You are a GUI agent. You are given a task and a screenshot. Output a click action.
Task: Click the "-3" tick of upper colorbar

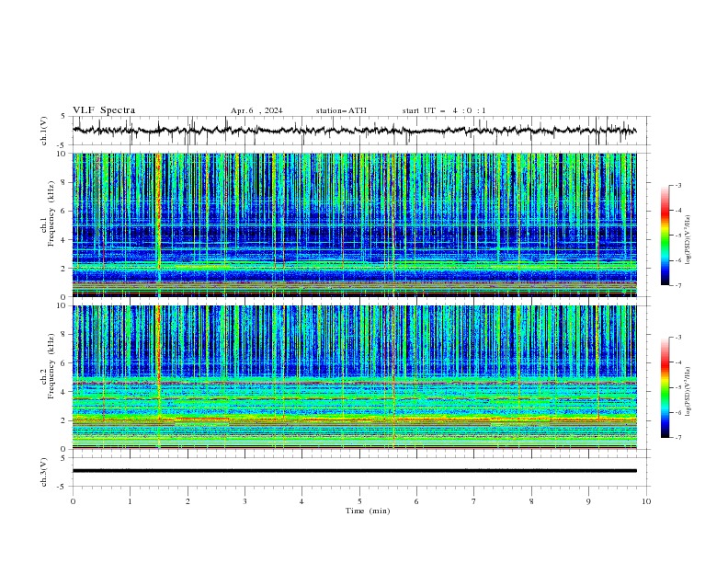[x=678, y=185]
